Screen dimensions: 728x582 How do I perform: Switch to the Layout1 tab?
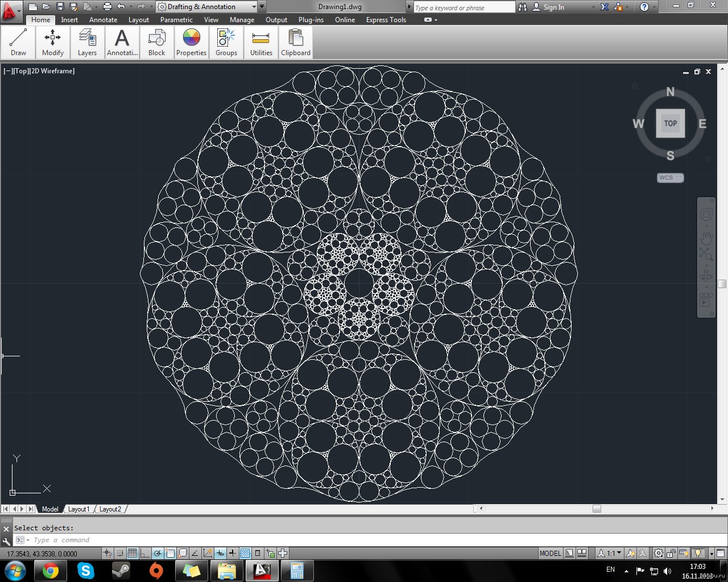coord(78,509)
